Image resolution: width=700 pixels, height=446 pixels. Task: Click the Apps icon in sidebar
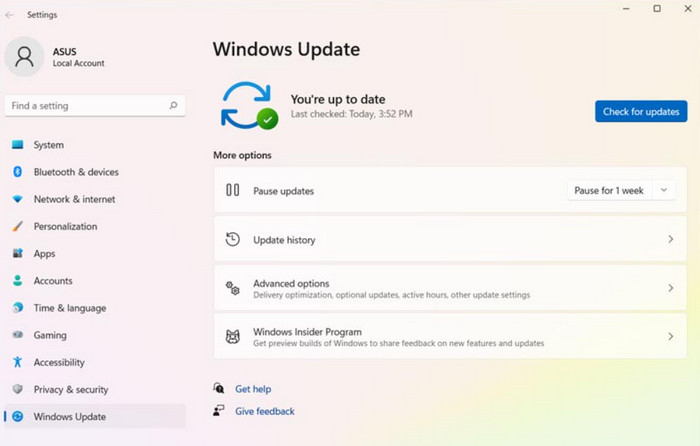coord(17,254)
